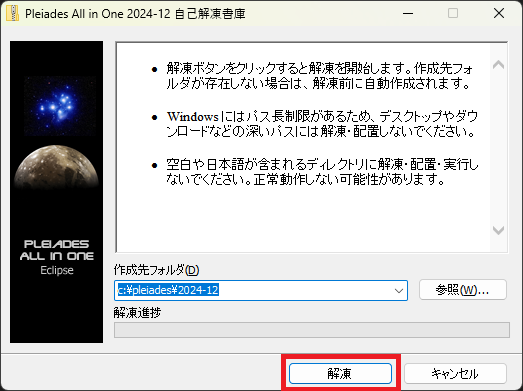This screenshot has height=391, width=523.
Task: Click the moon image in the left banner
Action: (x=56, y=167)
